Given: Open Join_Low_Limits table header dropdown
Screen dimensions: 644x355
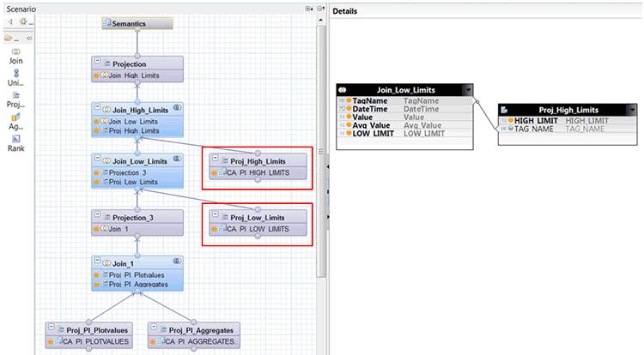Looking at the screenshot, I should [x=468, y=90].
